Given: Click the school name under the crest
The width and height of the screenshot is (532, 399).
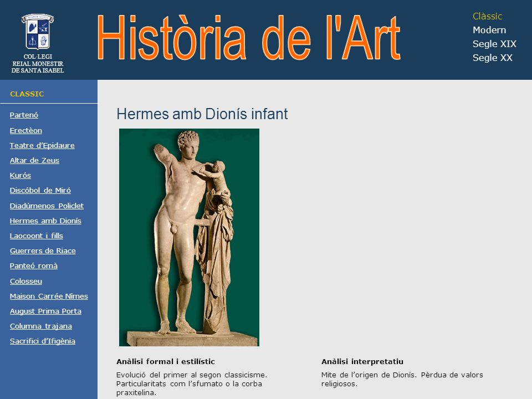Looking at the screenshot, I should click(x=38, y=64).
